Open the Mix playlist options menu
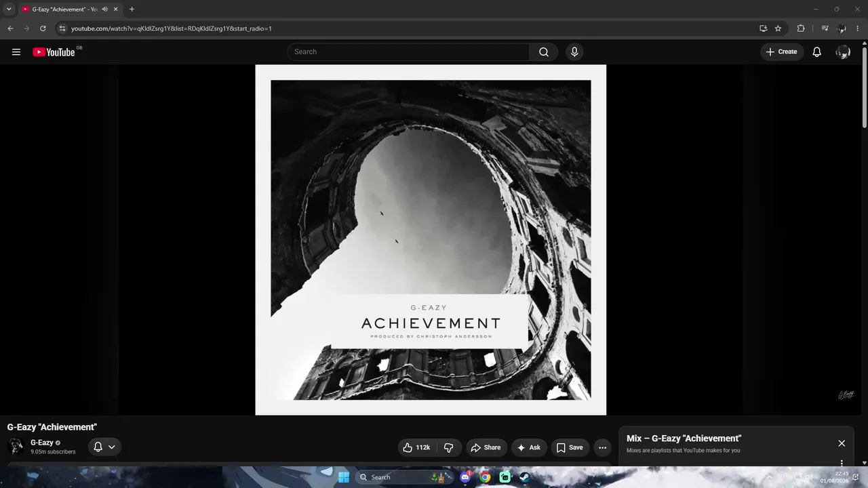This screenshot has height=488, width=868. 842,464
